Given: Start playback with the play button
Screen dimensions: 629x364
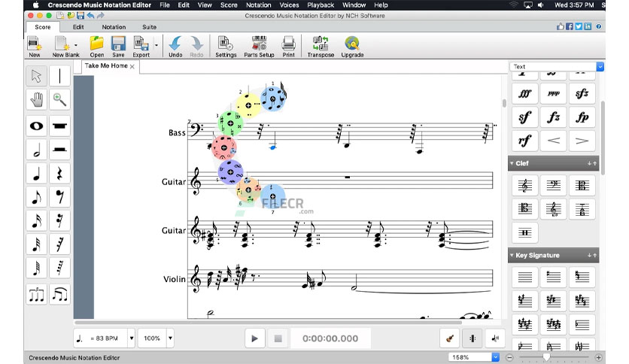Looking at the screenshot, I should click(255, 338).
